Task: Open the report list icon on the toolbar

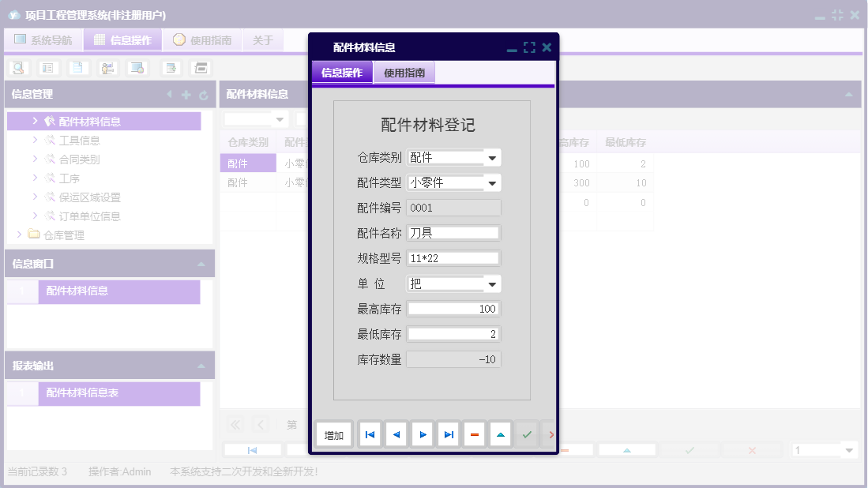Action: [x=47, y=67]
